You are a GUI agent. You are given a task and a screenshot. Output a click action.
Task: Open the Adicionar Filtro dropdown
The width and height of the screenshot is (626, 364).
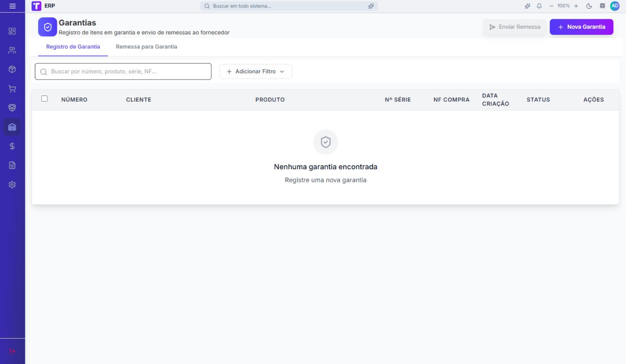(x=256, y=71)
